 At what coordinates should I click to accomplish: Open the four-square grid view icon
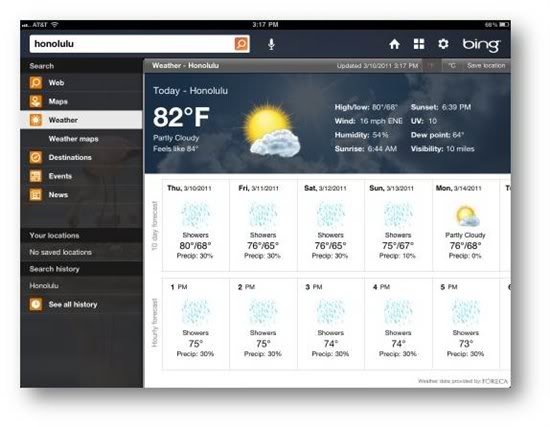point(419,44)
